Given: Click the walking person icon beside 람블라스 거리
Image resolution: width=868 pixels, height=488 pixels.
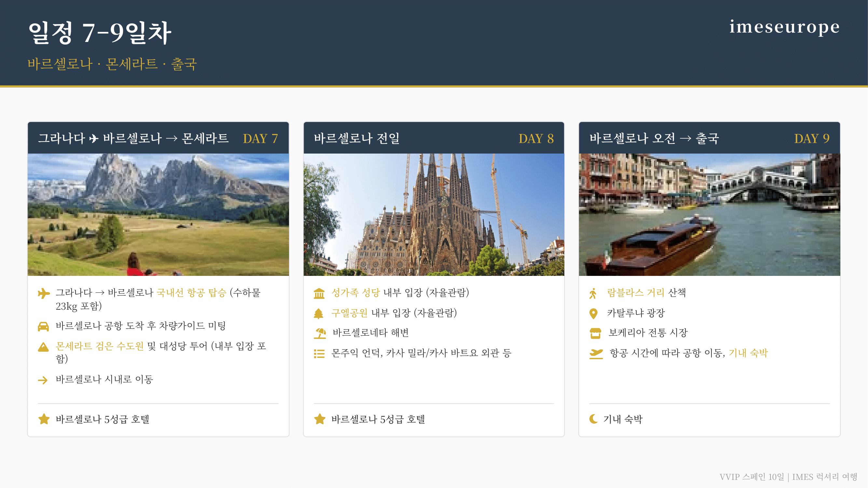Looking at the screenshot, I should pos(593,293).
